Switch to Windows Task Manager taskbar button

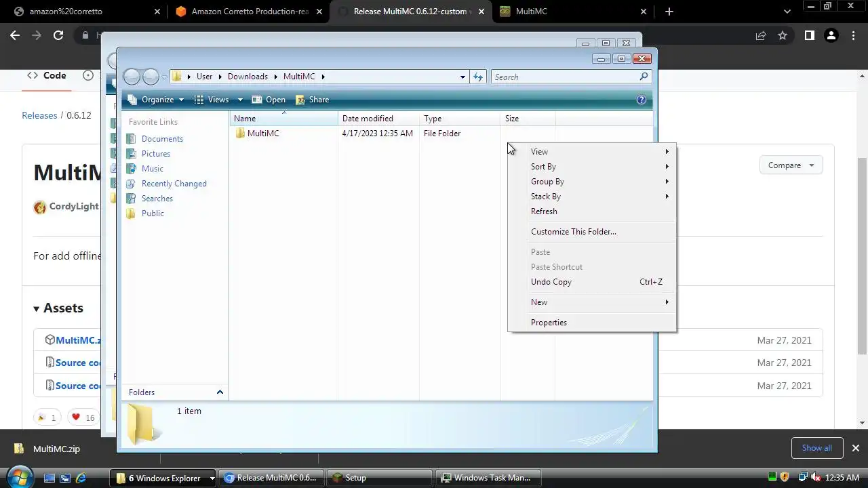tap(488, 478)
